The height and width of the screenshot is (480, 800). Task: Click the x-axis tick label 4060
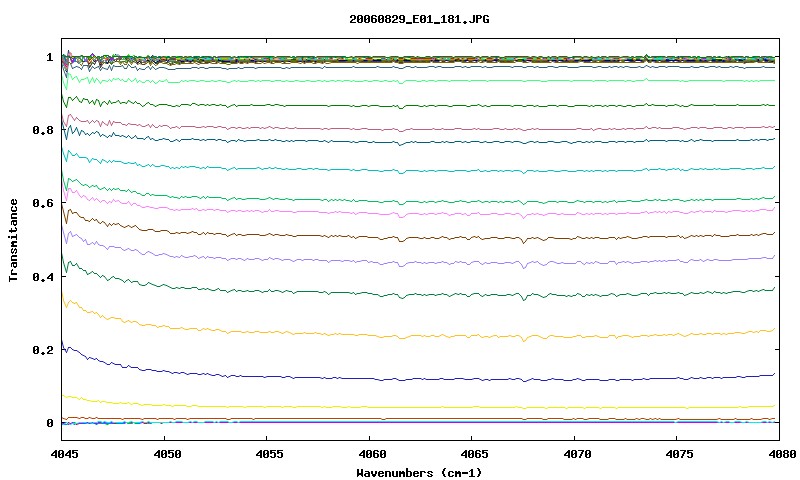point(372,454)
